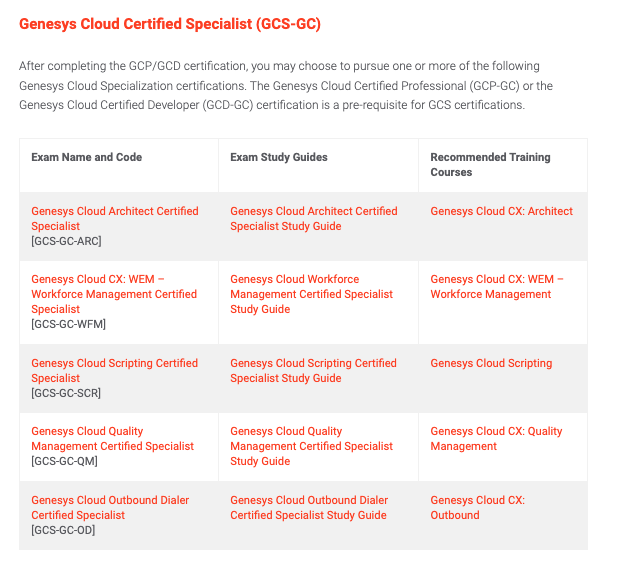The image size is (644, 581).
Task: Click the Genesys Cloud Certified Specialist (GCS-GC) heading
Action: point(170,23)
